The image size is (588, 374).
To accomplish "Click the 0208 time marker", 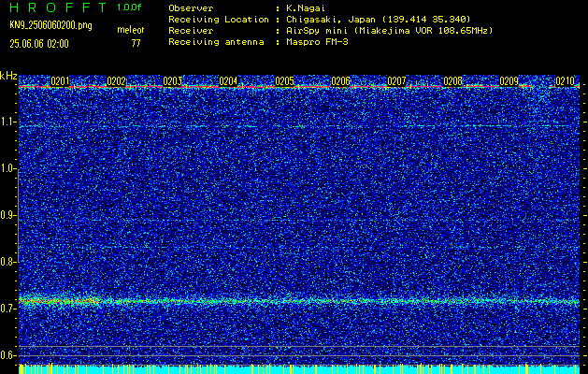I will [452, 81].
